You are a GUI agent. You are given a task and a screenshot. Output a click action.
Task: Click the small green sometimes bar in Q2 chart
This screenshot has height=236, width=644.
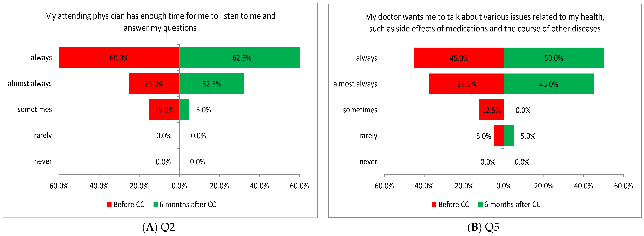[184, 109]
